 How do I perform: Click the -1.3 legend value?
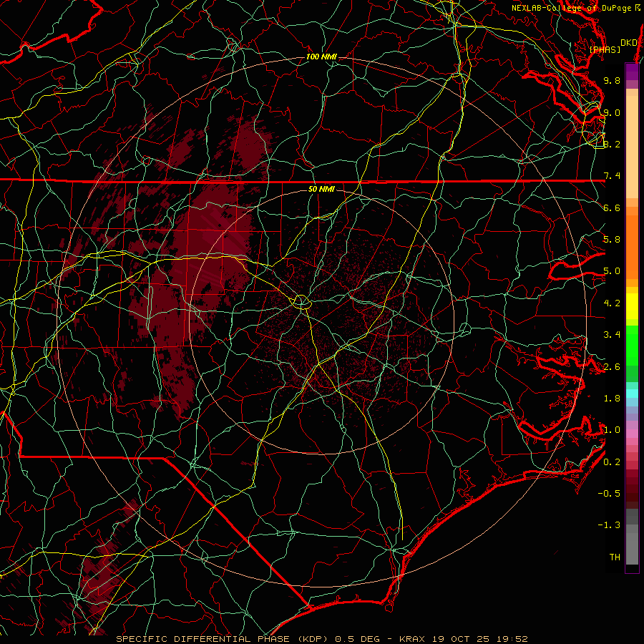tap(609, 525)
